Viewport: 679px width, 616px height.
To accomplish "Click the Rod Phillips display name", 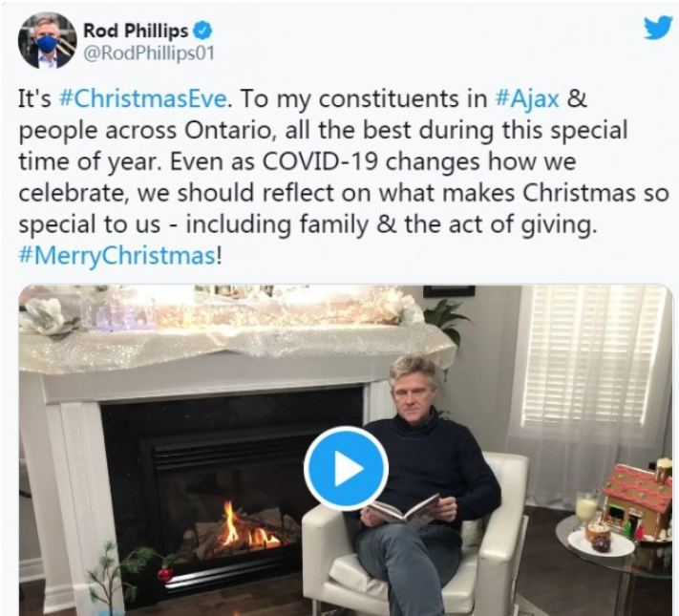I will [x=136, y=31].
